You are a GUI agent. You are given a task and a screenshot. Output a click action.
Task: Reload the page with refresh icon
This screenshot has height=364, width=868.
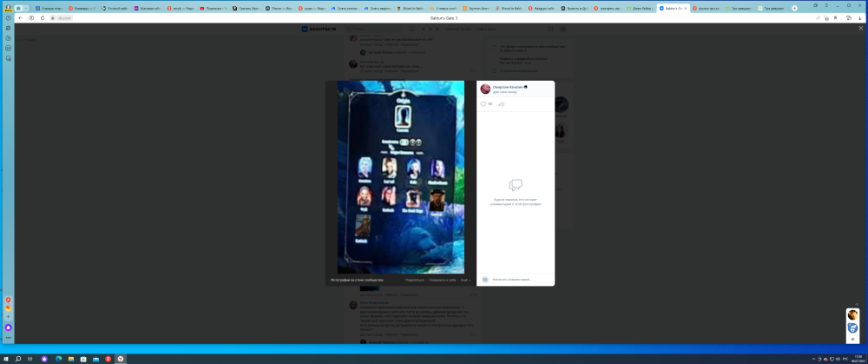(42, 17)
